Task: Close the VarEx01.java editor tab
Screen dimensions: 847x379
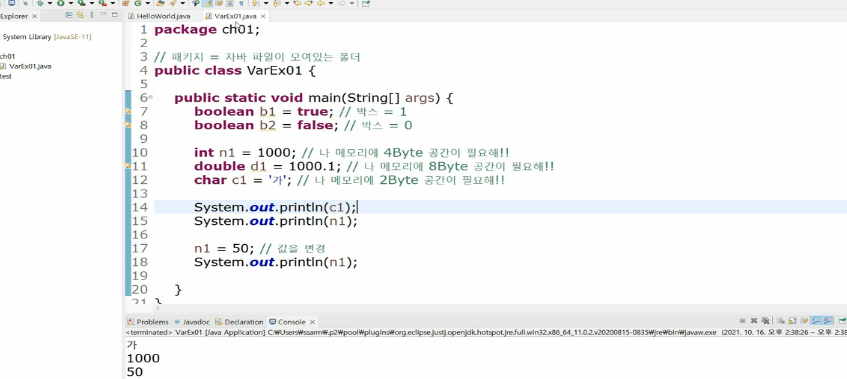Action: [x=263, y=16]
